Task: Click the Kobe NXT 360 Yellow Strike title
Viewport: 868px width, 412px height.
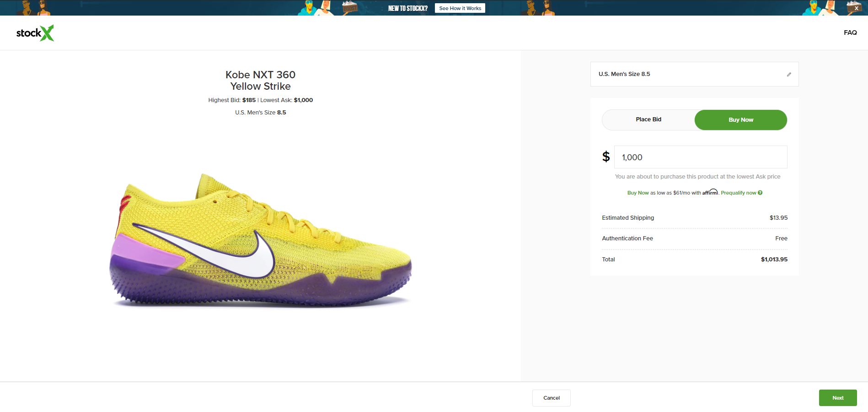Action: click(x=261, y=81)
